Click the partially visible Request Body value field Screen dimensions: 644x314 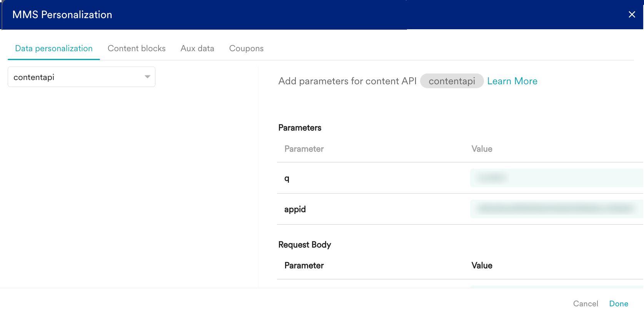[556, 286]
